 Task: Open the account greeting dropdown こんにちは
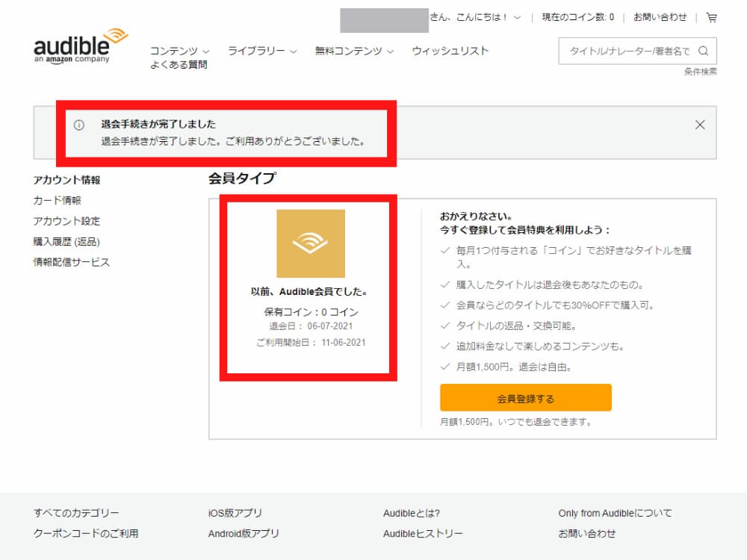pyautogui.click(x=475, y=18)
